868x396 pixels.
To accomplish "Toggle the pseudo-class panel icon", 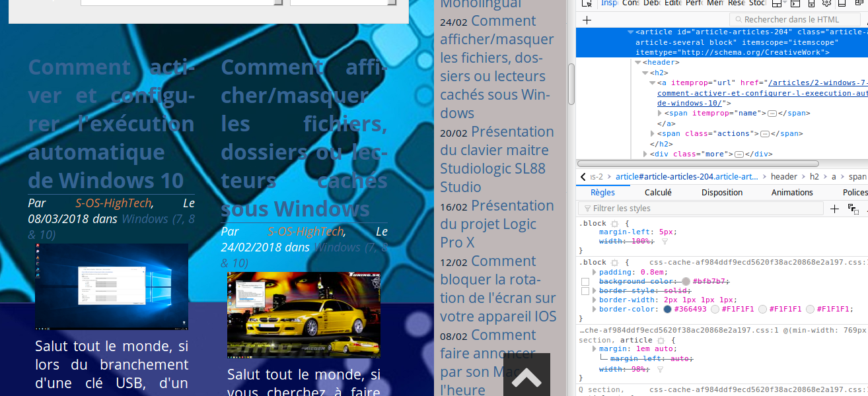I will (x=853, y=209).
